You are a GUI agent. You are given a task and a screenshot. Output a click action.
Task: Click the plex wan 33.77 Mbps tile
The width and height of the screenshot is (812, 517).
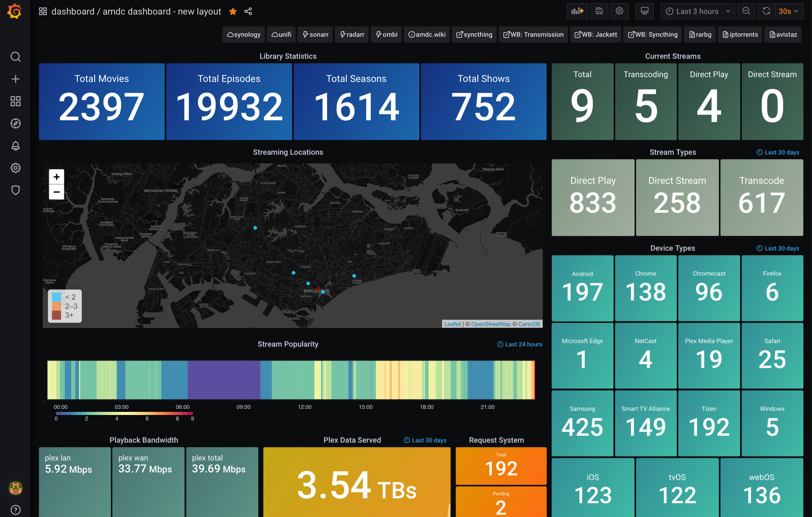click(148, 482)
